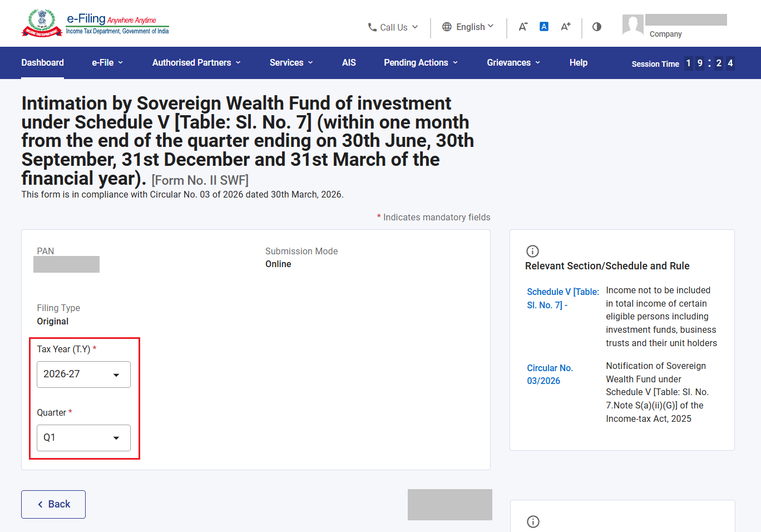Go to the AIS tab
The width and height of the screenshot is (761, 532).
349,63
